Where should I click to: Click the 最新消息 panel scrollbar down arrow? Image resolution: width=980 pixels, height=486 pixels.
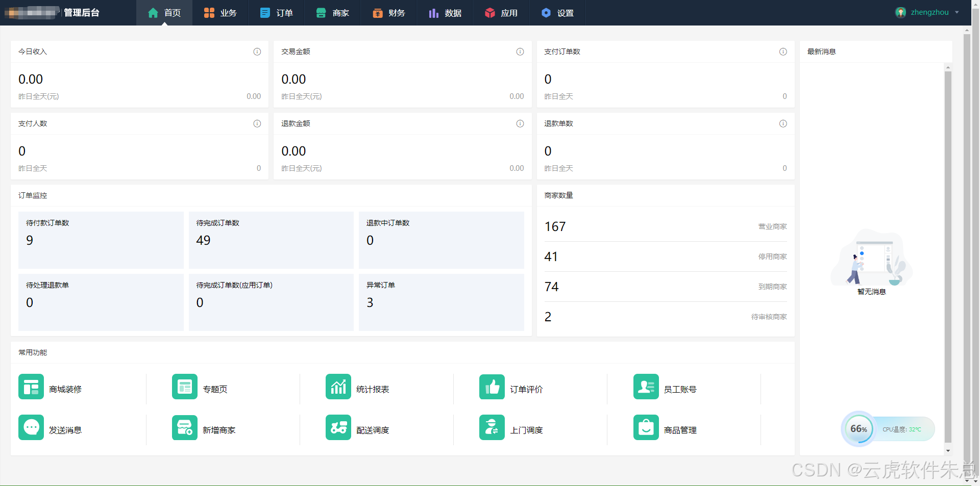[948, 451]
